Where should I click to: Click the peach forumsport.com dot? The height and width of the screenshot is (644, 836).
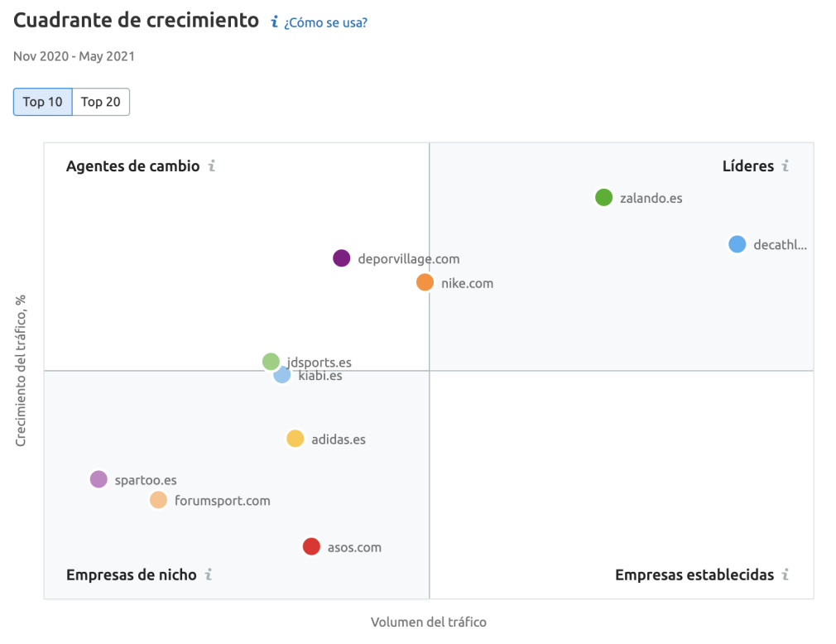(x=158, y=500)
